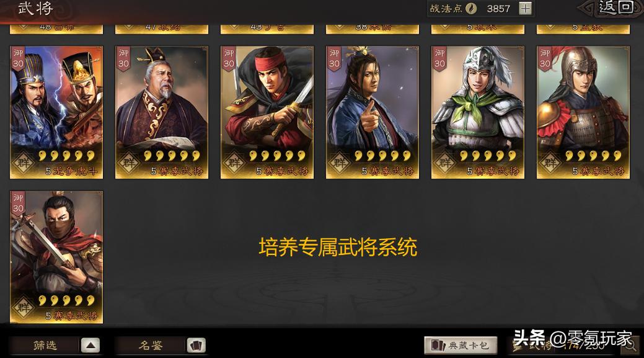
Task: Expand the 筛选 filter arrow
Action: tap(90, 345)
